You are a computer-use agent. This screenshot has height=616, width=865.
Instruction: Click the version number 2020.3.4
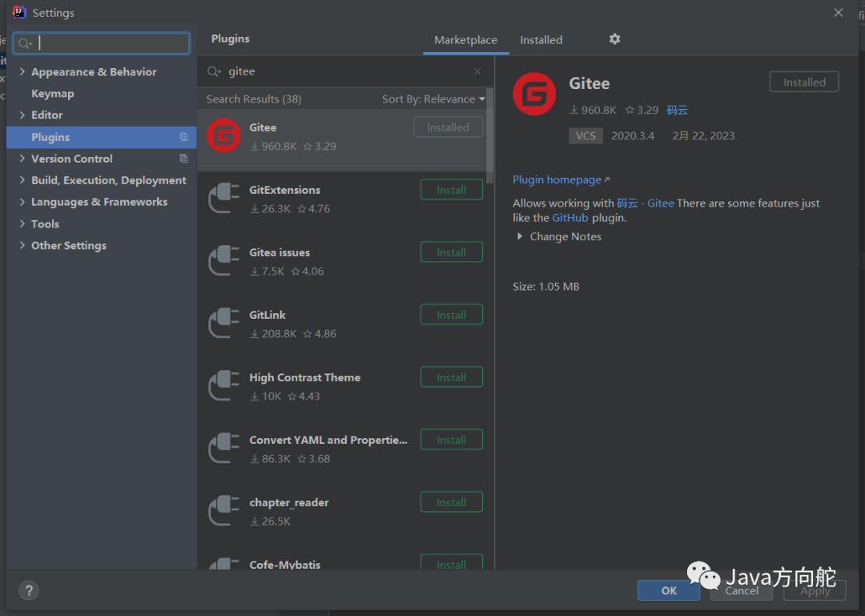[x=632, y=136]
